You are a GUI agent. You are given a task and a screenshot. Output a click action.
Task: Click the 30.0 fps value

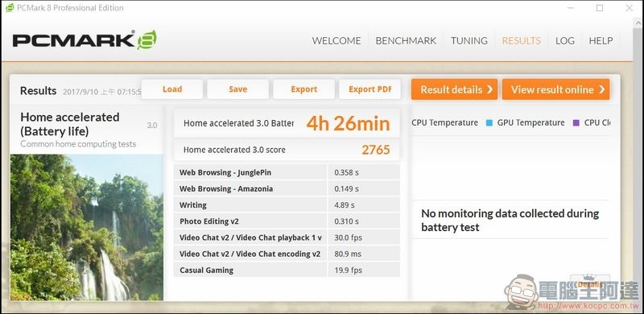[348, 238]
